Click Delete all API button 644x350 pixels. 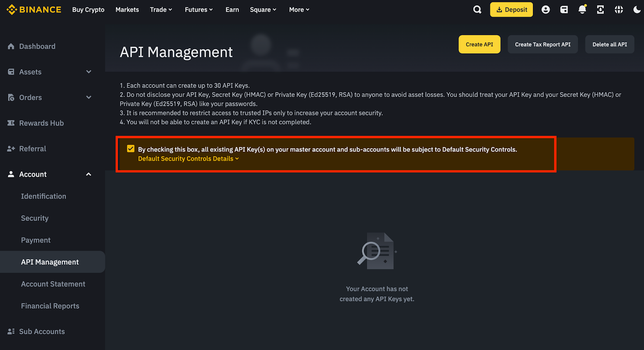[610, 44]
